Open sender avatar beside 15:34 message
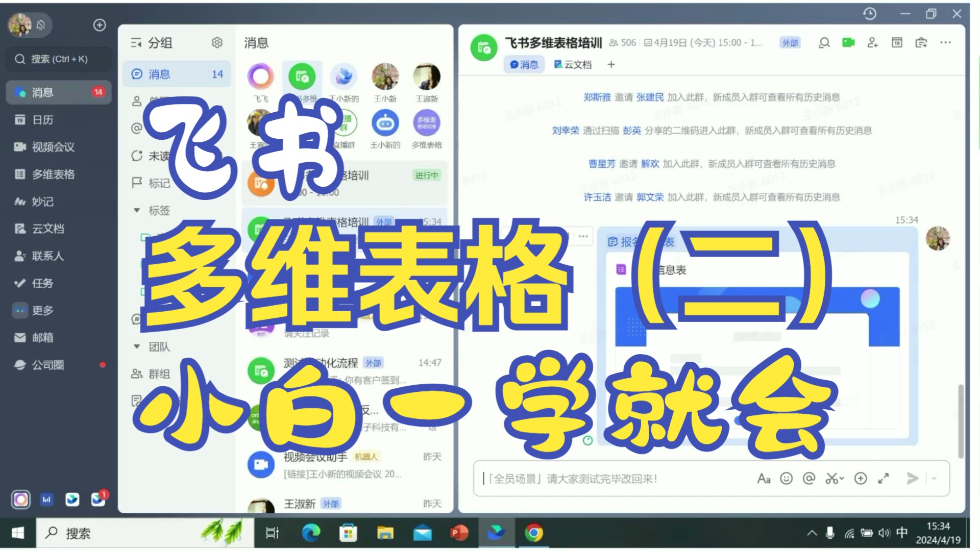The width and height of the screenshot is (980, 551). tap(938, 238)
